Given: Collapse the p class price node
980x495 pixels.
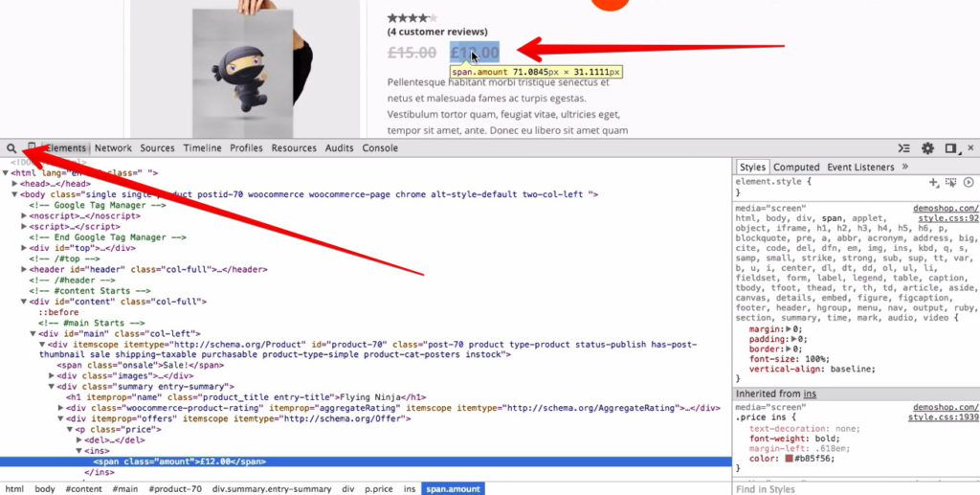Looking at the screenshot, I should 70,429.
